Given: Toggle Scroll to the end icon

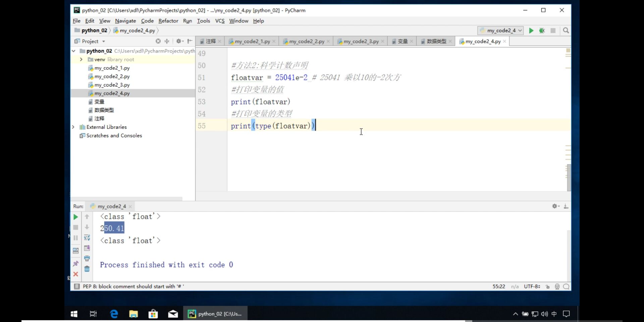Looking at the screenshot, I should point(87,248).
